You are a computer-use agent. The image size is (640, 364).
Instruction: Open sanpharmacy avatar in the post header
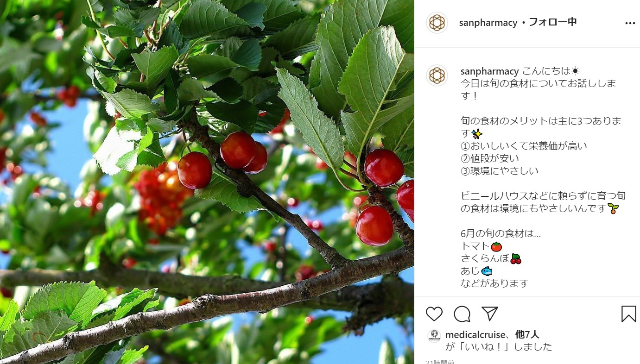pos(437,23)
